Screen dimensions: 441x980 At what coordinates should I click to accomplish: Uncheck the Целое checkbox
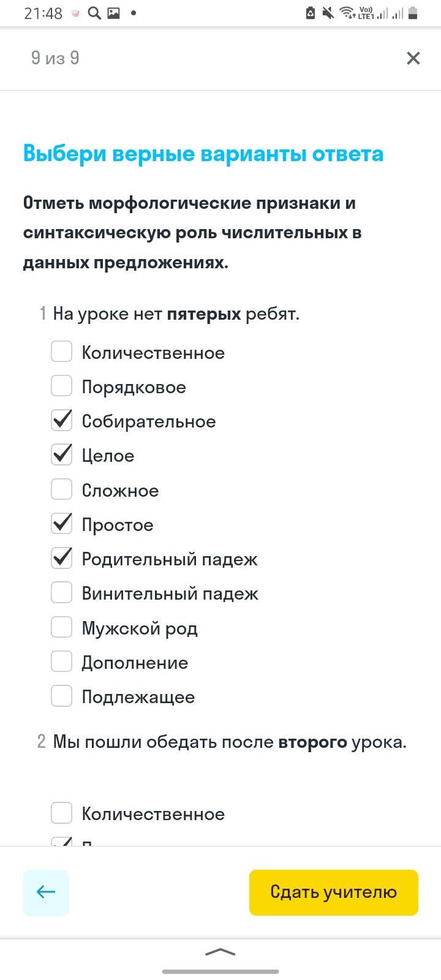click(61, 455)
